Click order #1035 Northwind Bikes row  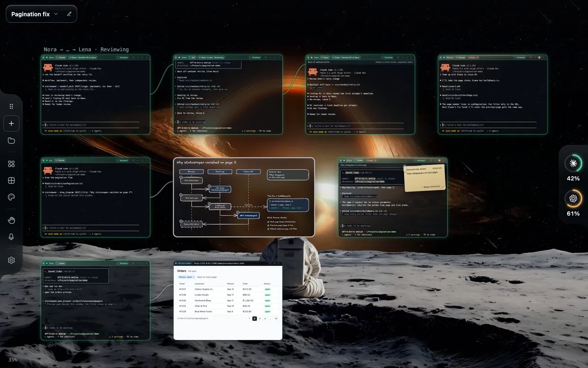click(x=228, y=300)
